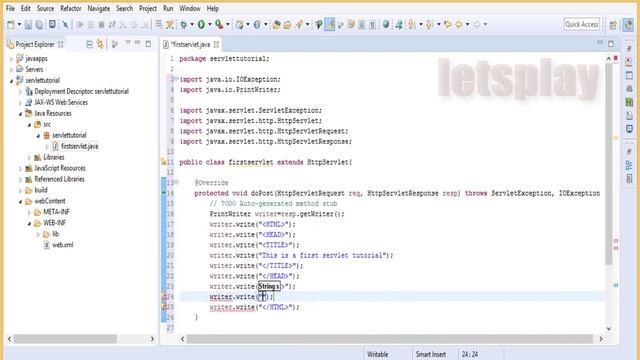Image resolution: width=640 pixels, height=360 pixels.
Task: Open the Refactor menu
Action: click(71, 8)
